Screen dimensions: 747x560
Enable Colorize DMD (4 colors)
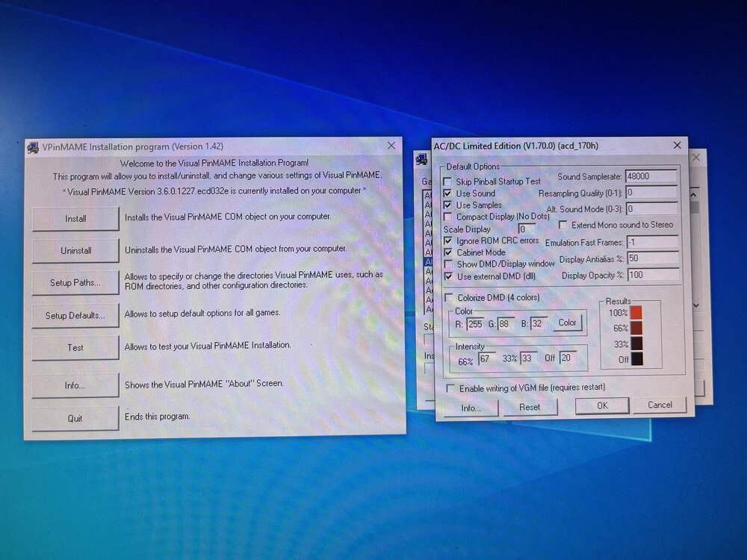pos(449,298)
